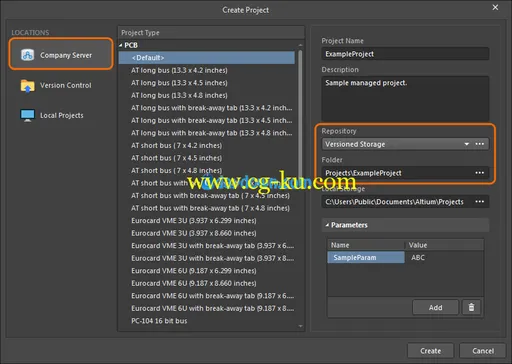The width and height of the screenshot is (512, 364).
Task: Select the <Default> project type
Action: [x=207, y=58]
